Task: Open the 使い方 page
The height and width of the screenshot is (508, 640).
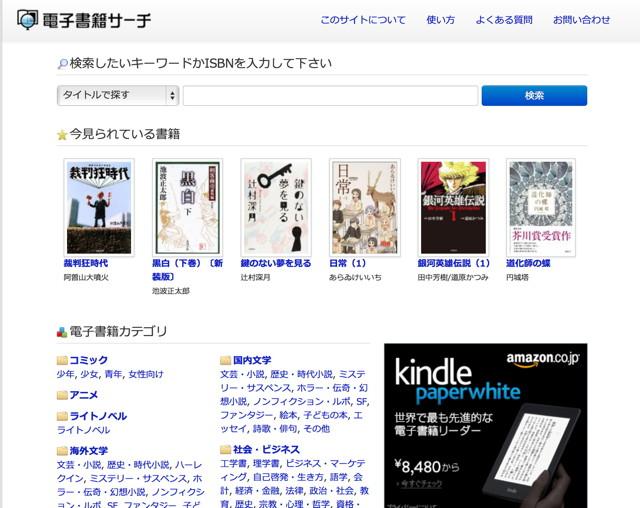Action: click(440, 20)
